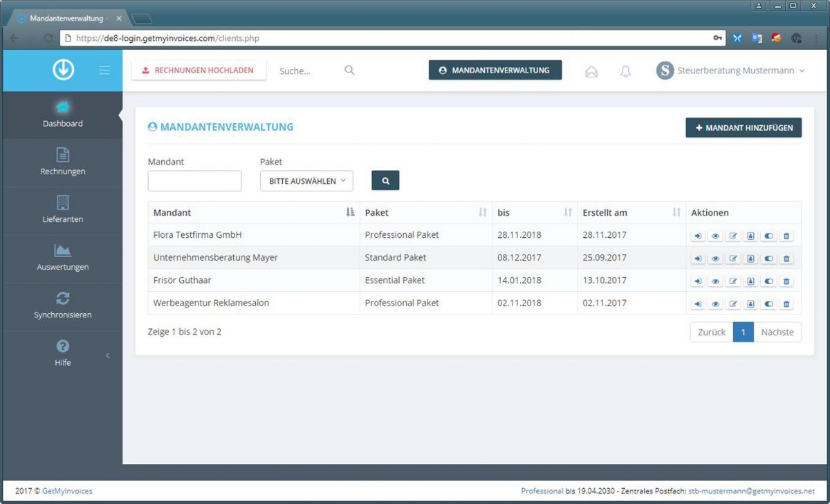Viewport: 830px width, 504px height.
Task: Edit Unternehmensberatung Mayer with the pencil icon
Action: 733,259
